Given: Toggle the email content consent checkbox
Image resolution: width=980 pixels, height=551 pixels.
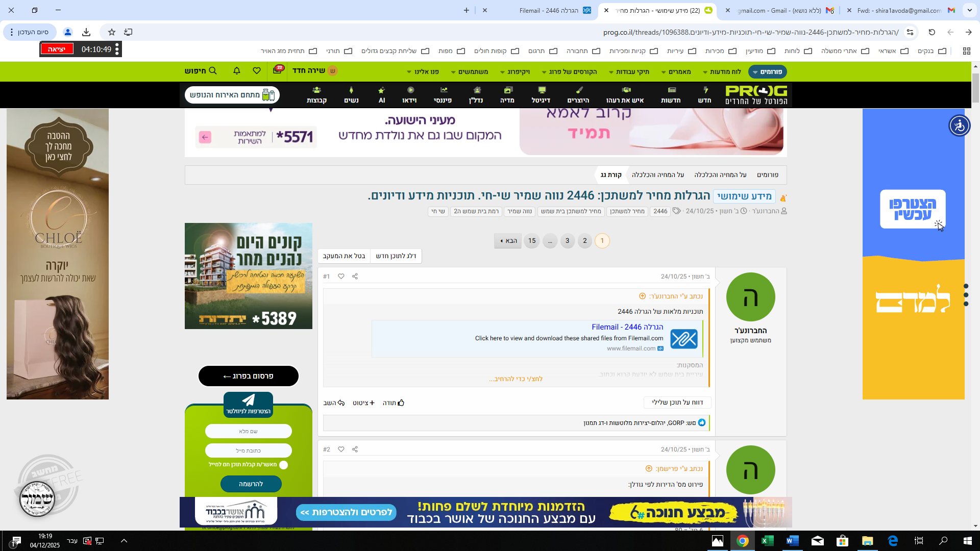Looking at the screenshot, I should [x=284, y=465].
